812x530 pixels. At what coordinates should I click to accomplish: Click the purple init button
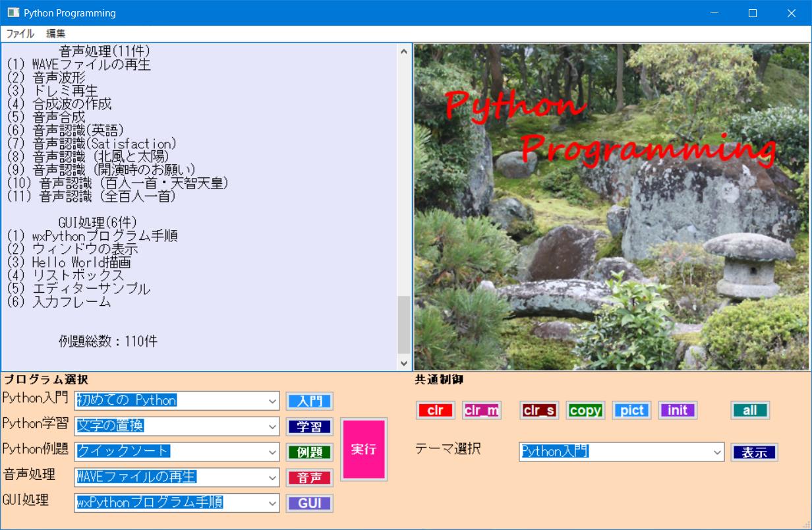coord(678,410)
